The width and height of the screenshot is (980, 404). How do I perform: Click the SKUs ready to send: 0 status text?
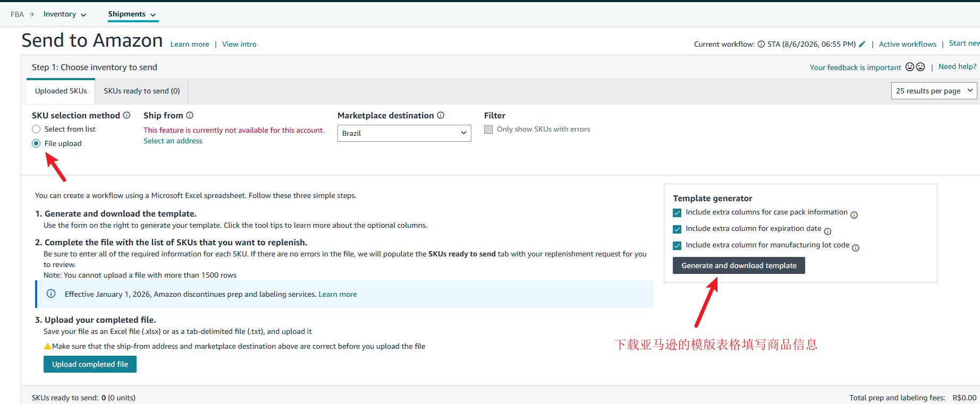click(83, 398)
